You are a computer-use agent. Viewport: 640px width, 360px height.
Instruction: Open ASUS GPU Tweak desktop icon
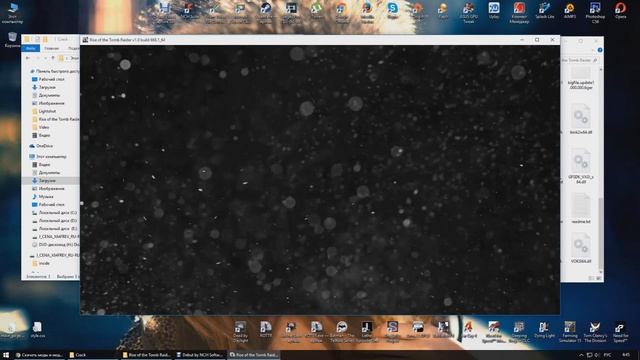click(469, 12)
